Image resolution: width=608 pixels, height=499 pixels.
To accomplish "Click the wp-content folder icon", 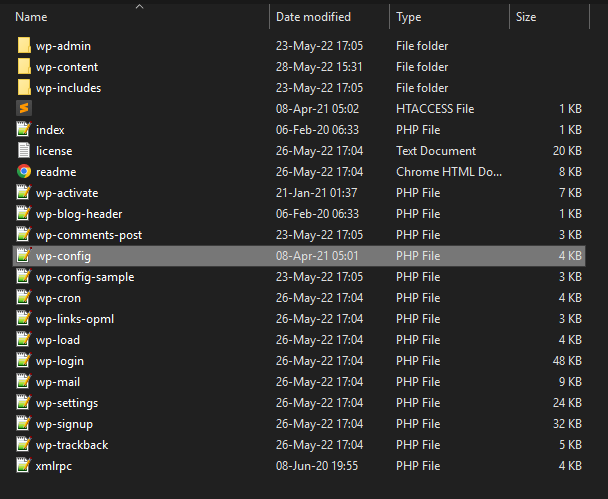I will point(24,66).
